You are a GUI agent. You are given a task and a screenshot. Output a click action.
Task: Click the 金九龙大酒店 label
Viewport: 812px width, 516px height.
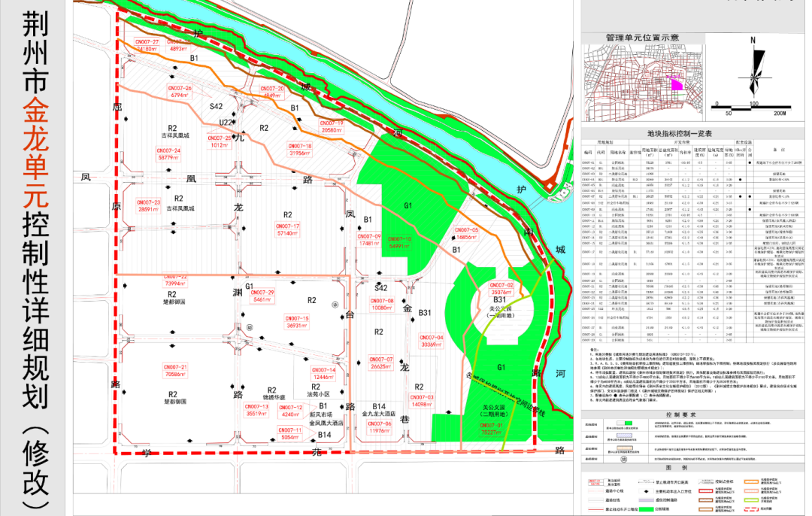point(378,414)
